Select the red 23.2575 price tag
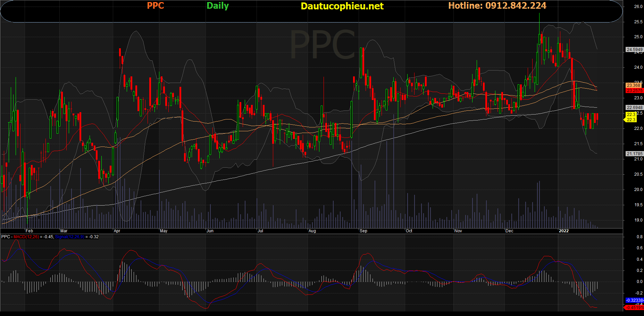The image size is (644, 316). [x=634, y=91]
